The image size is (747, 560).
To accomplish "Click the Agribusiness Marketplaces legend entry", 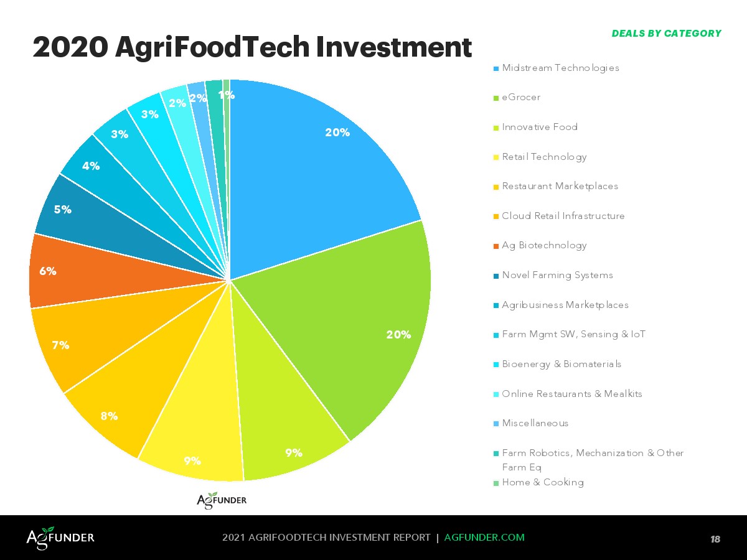I will 565,305.
